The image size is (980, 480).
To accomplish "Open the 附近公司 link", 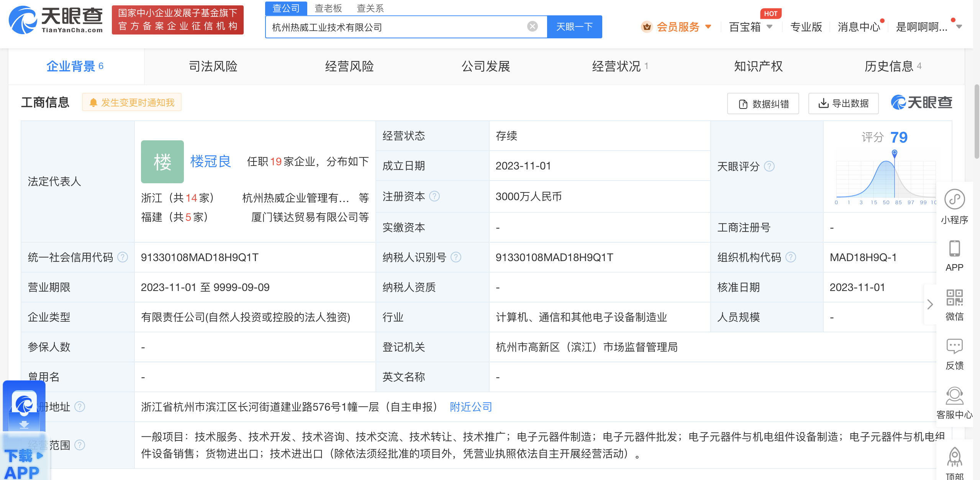I will point(471,407).
